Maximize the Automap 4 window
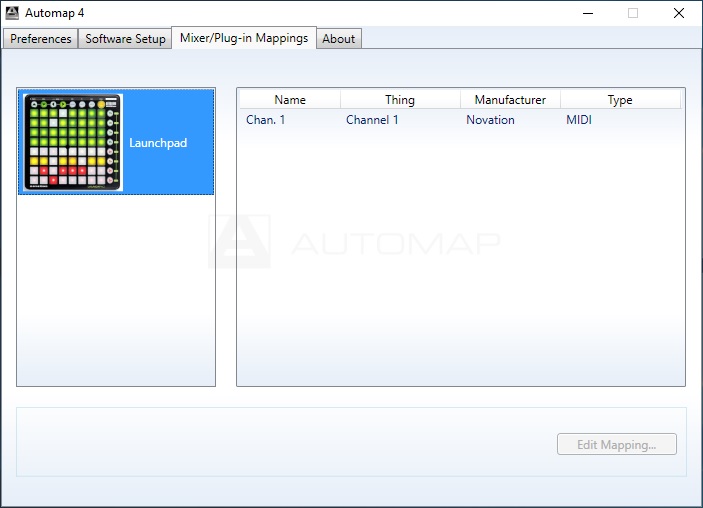 [633, 13]
